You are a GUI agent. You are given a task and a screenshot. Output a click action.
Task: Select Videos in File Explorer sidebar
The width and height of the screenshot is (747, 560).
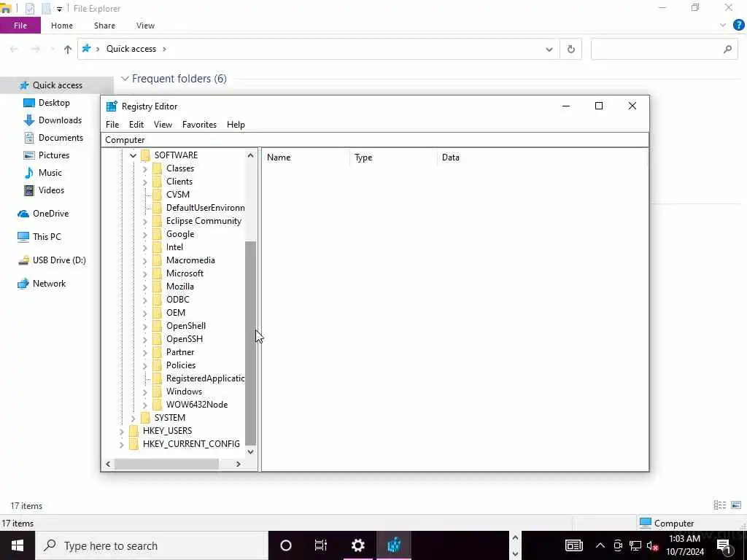pyautogui.click(x=51, y=190)
